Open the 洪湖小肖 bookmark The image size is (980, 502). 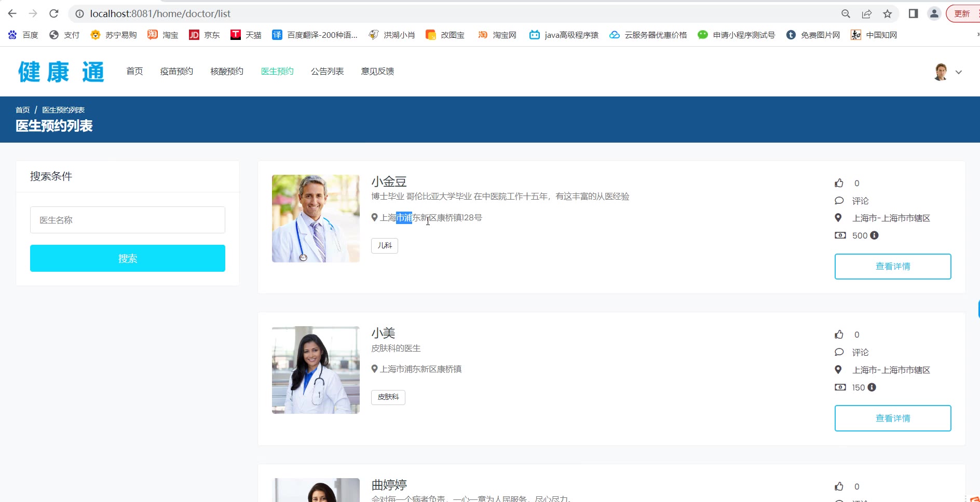[x=391, y=35]
